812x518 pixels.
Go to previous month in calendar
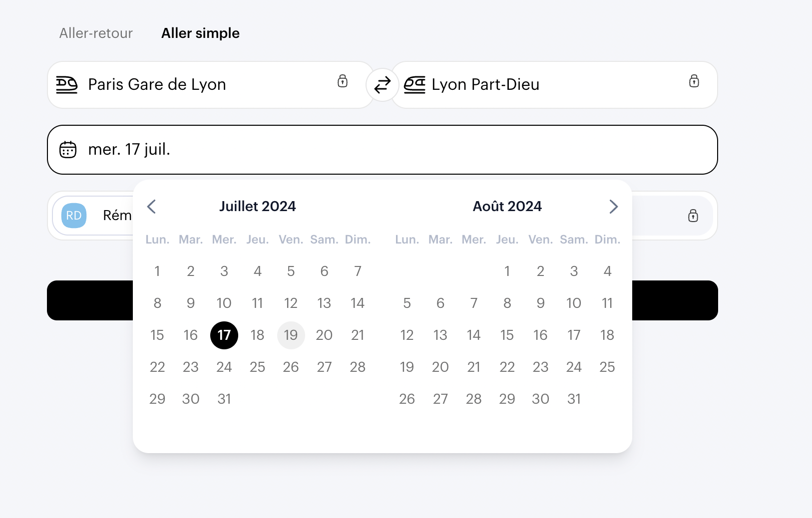coord(152,207)
